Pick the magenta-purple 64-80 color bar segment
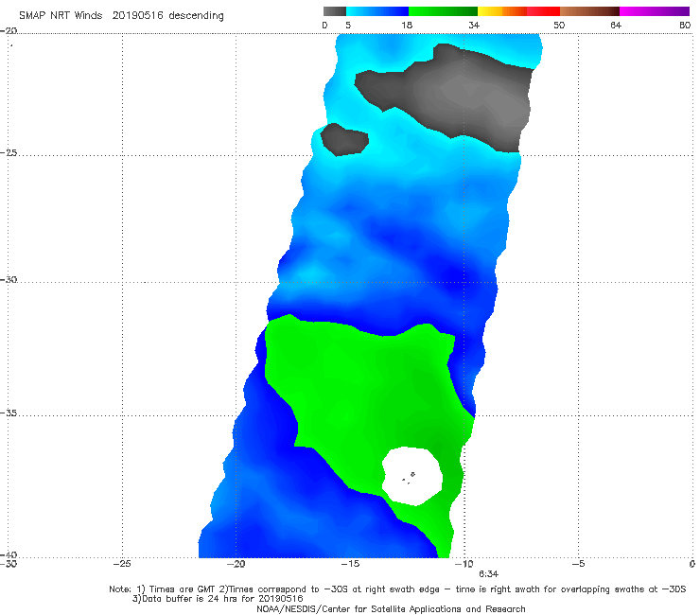The width and height of the screenshot is (700, 615). (655, 11)
